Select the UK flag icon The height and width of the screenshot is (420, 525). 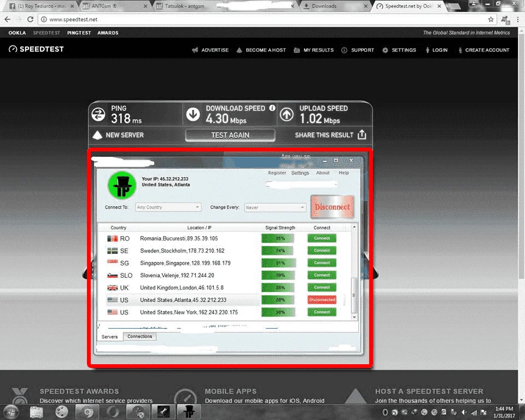coord(113,288)
